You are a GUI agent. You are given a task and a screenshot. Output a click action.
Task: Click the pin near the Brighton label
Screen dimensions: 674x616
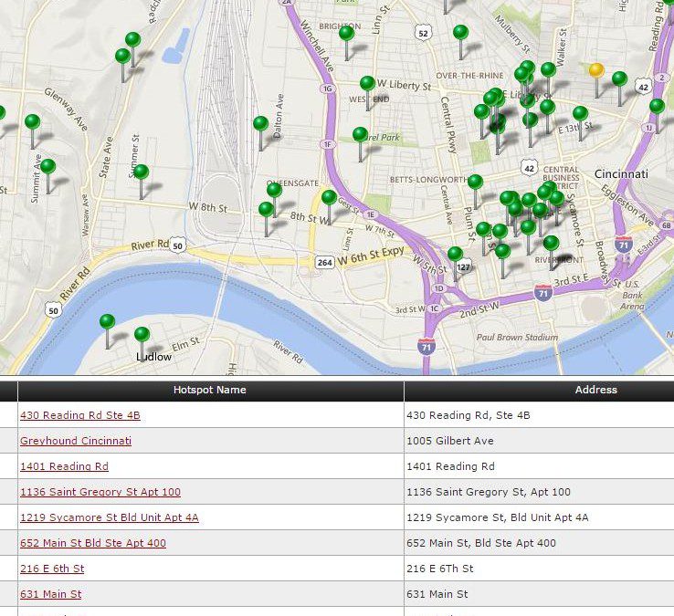346,34
